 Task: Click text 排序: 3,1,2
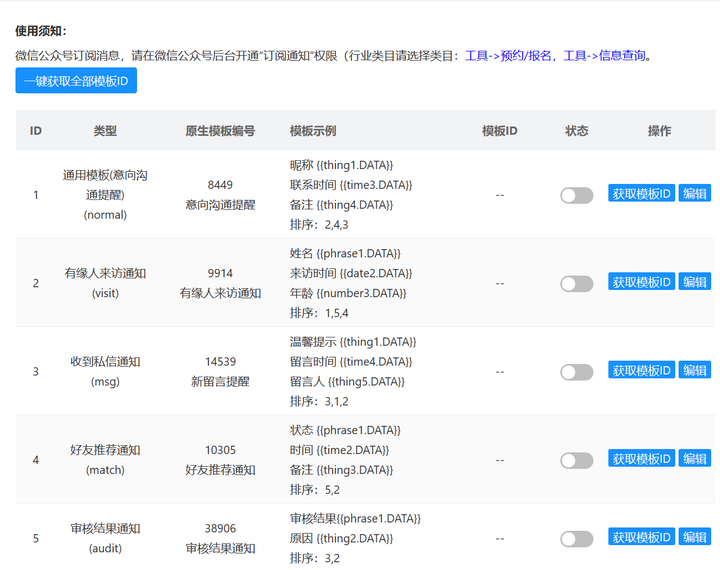click(x=319, y=401)
